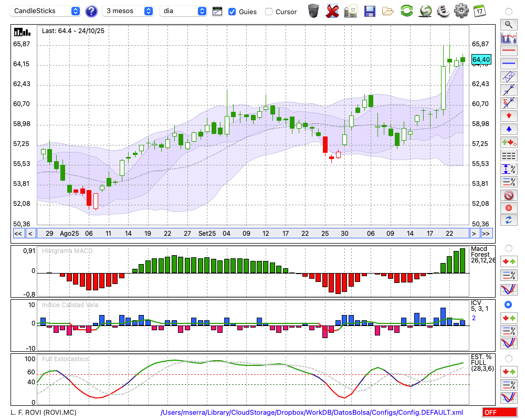This screenshot has height=420, width=525.
Task: Click red-green arrows icon in Estocastico panel
Action: click(x=509, y=372)
